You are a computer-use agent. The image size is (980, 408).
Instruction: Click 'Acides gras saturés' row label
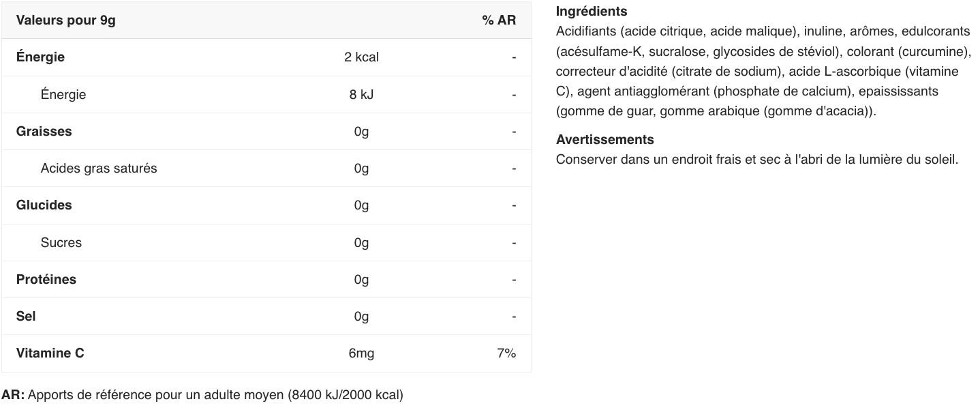(x=98, y=169)
